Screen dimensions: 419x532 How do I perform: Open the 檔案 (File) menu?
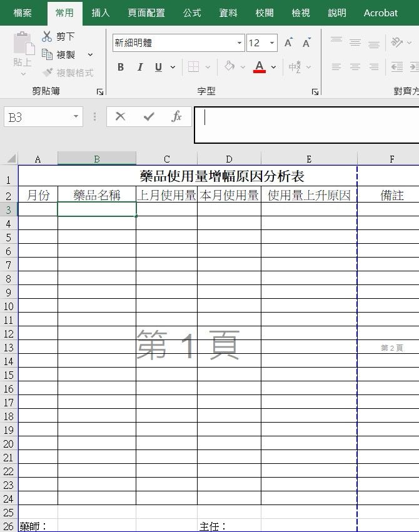(x=23, y=13)
